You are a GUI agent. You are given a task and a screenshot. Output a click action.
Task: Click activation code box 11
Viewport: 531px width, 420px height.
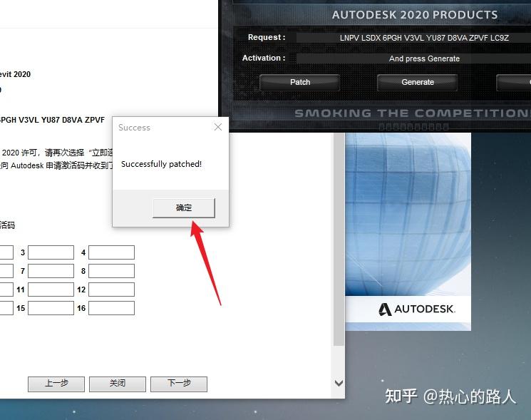click(x=51, y=290)
